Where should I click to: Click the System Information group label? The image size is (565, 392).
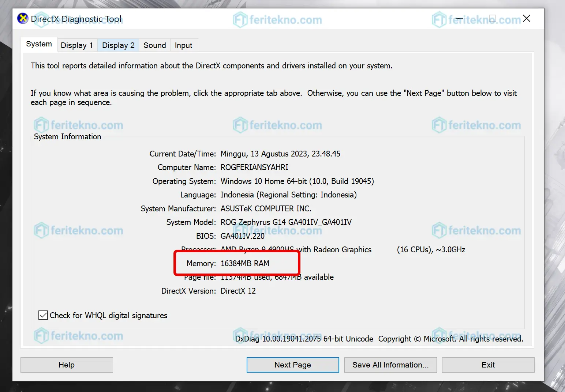[68, 137]
